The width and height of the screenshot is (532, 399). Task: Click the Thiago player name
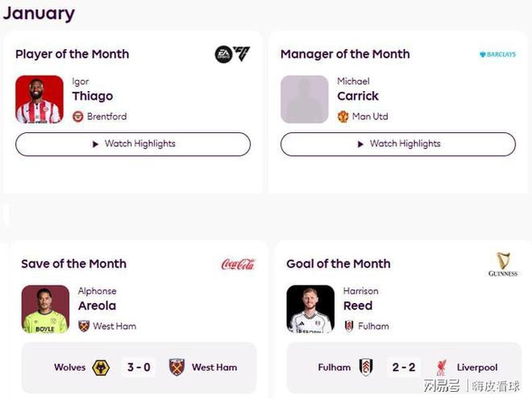(93, 96)
